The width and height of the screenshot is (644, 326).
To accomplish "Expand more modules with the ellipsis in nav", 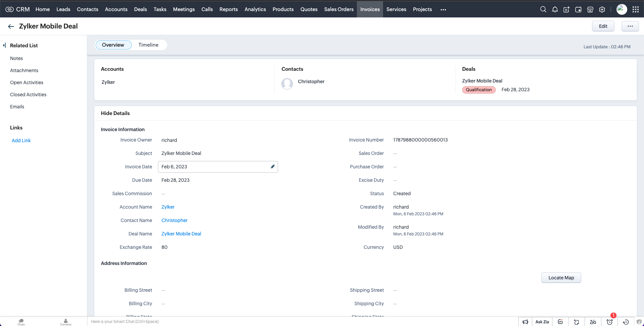I will tap(443, 10).
